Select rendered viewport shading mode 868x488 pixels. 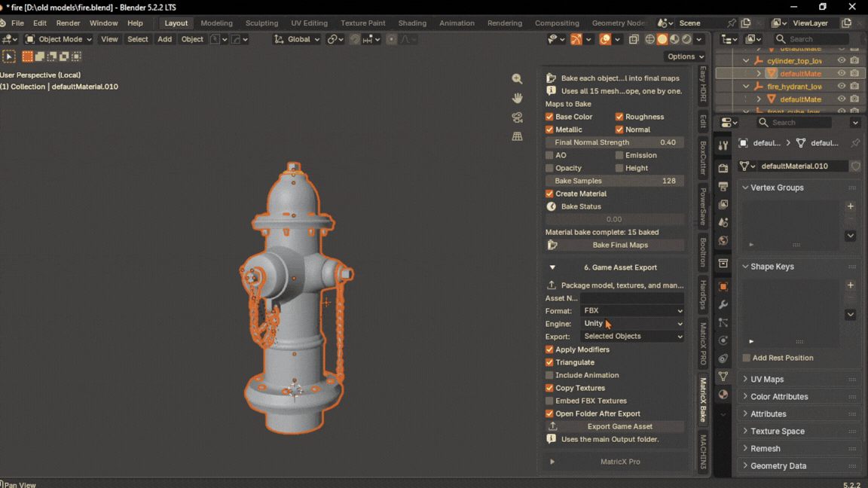(x=686, y=39)
